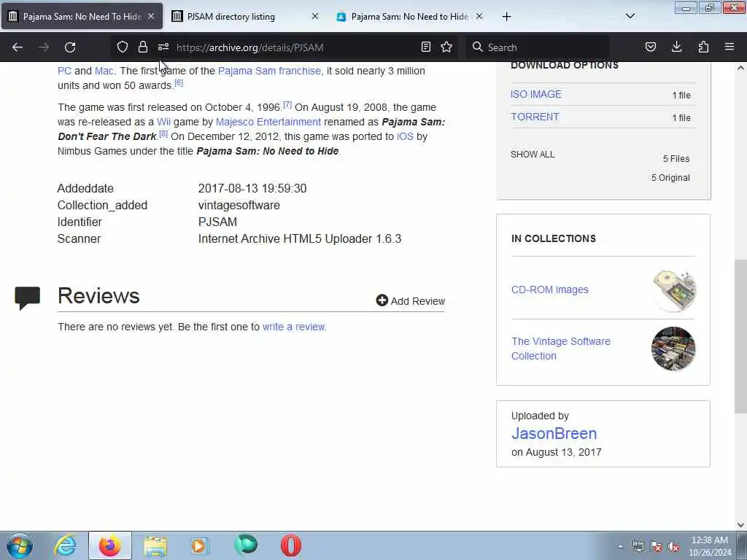Download the TORRENT option

[x=535, y=117]
